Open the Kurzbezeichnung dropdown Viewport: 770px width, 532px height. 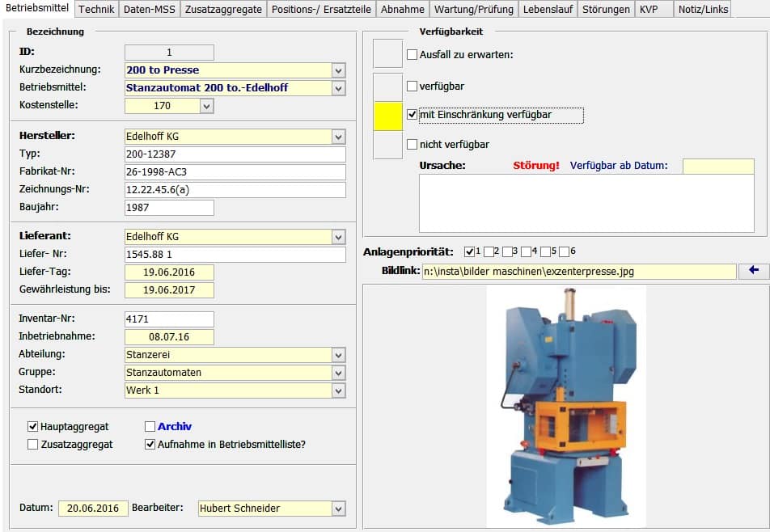[x=338, y=70]
